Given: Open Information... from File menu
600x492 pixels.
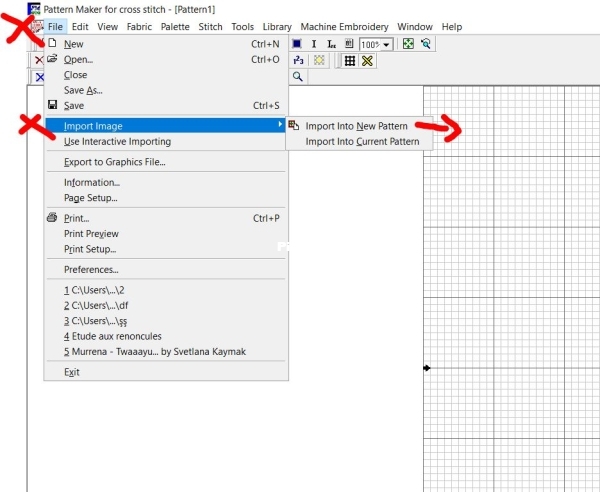Looking at the screenshot, I should point(166,182).
